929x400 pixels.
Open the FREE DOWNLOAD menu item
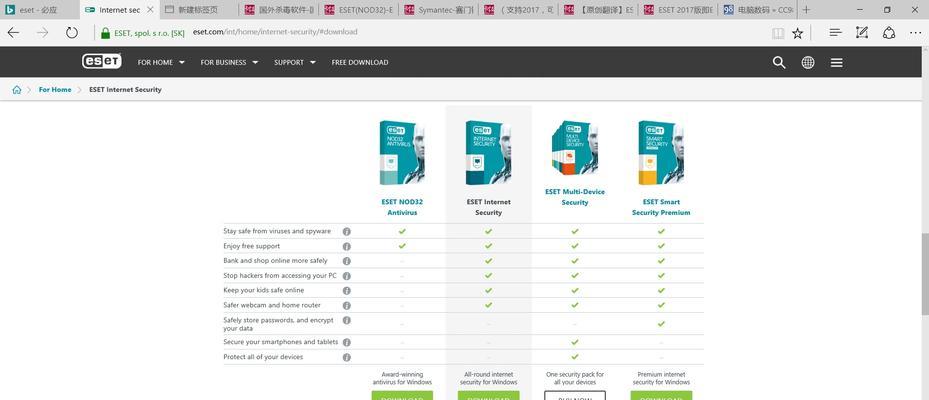[x=360, y=62]
